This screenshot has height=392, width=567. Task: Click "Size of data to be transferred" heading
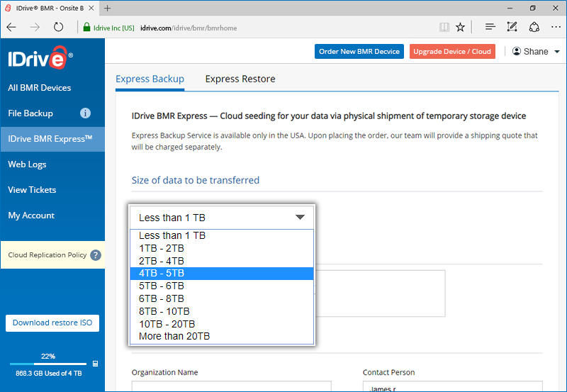coord(196,180)
